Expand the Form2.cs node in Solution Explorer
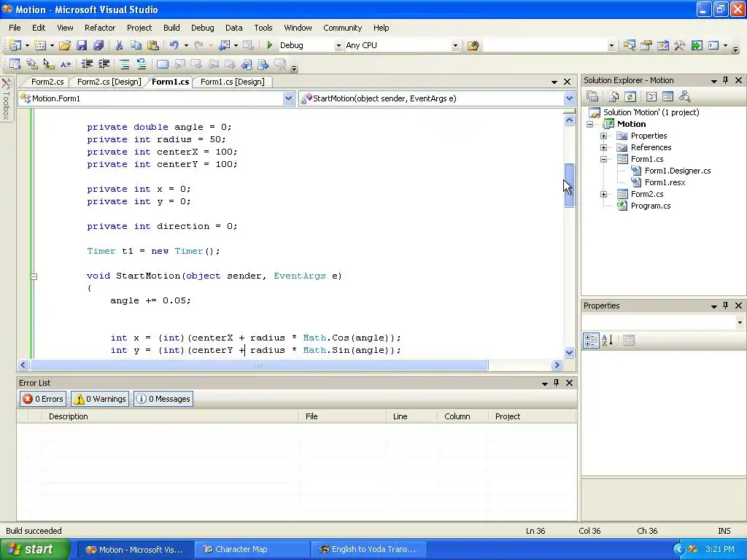This screenshot has height=560, width=747. click(x=603, y=194)
